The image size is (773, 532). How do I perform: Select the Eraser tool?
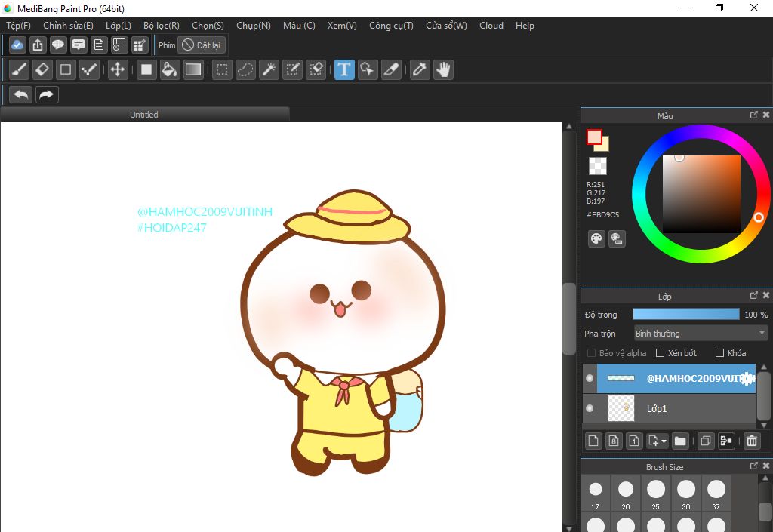point(42,70)
